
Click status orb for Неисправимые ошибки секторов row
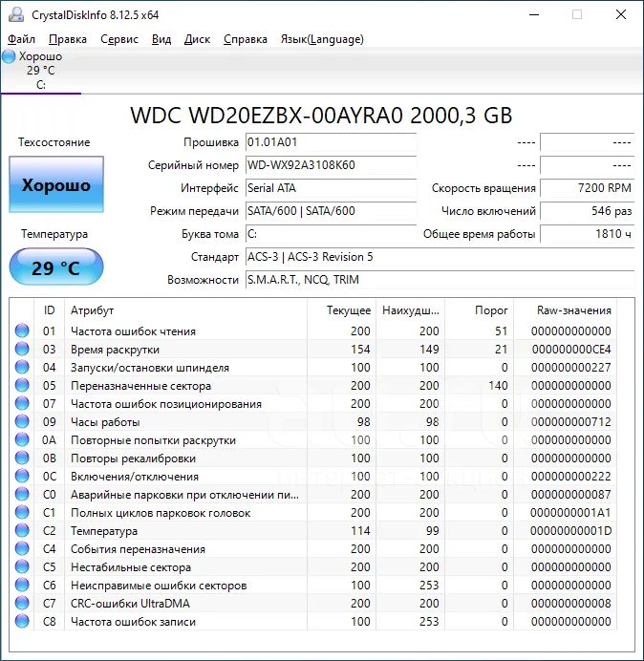22,585
